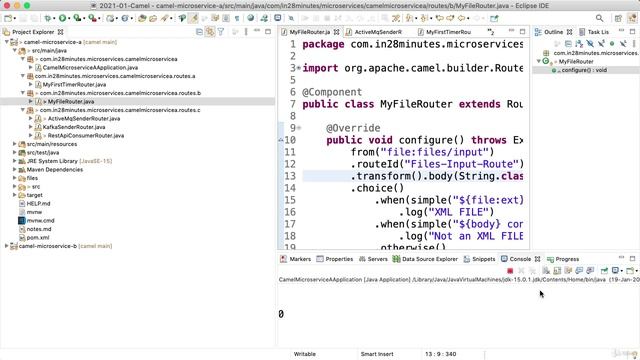Select configure() method in Outline
The image size is (640, 360).
584,70
